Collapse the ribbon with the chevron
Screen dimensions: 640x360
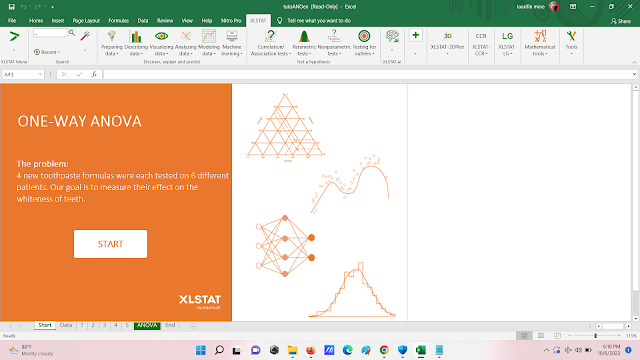[x=634, y=62]
